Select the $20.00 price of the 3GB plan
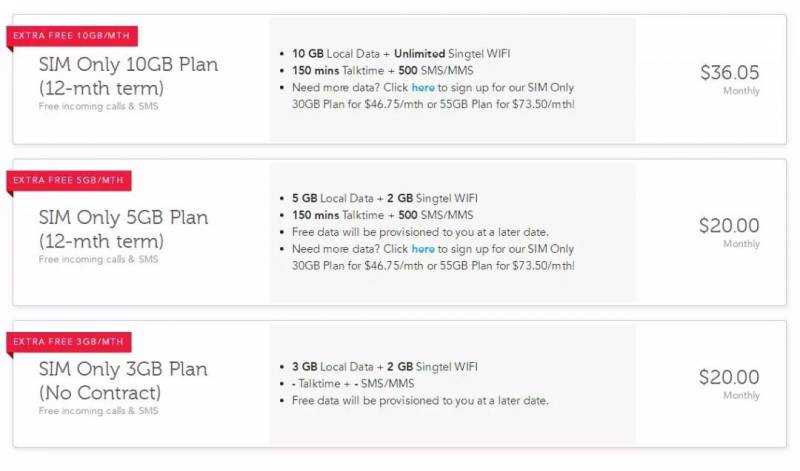Image resolution: width=800 pixels, height=471 pixels. click(729, 377)
